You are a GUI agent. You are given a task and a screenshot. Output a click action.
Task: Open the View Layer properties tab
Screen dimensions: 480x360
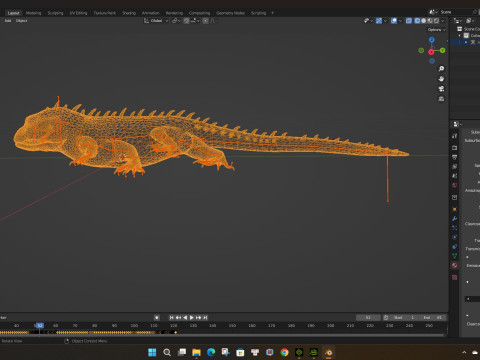pyautogui.click(x=455, y=166)
